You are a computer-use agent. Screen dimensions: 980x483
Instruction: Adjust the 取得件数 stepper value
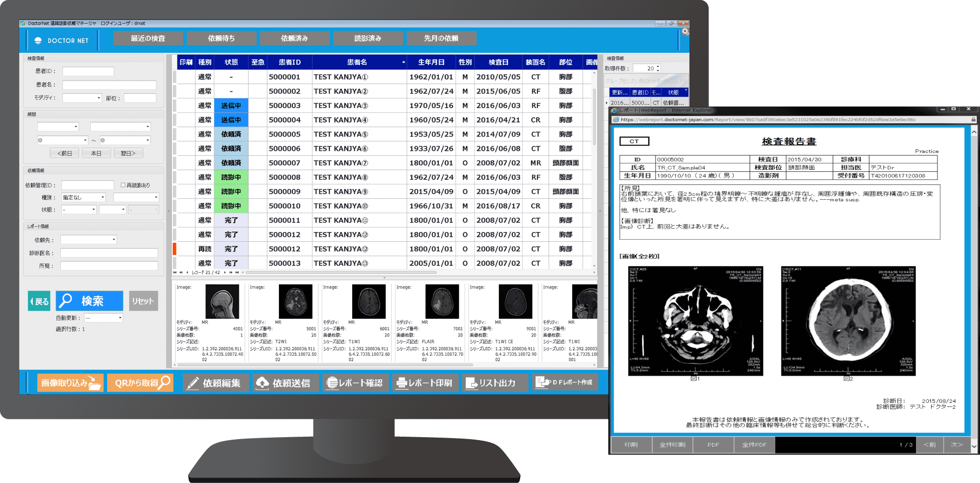(658, 69)
